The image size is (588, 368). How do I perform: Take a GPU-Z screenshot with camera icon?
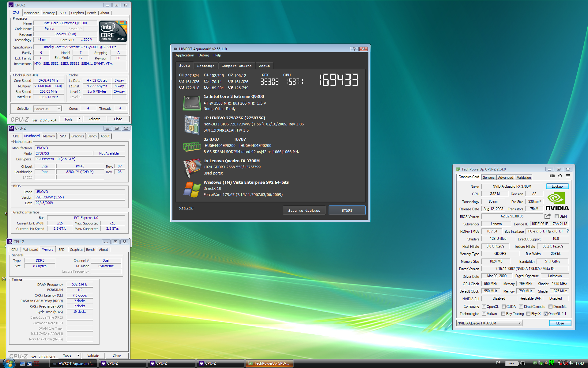click(552, 176)
